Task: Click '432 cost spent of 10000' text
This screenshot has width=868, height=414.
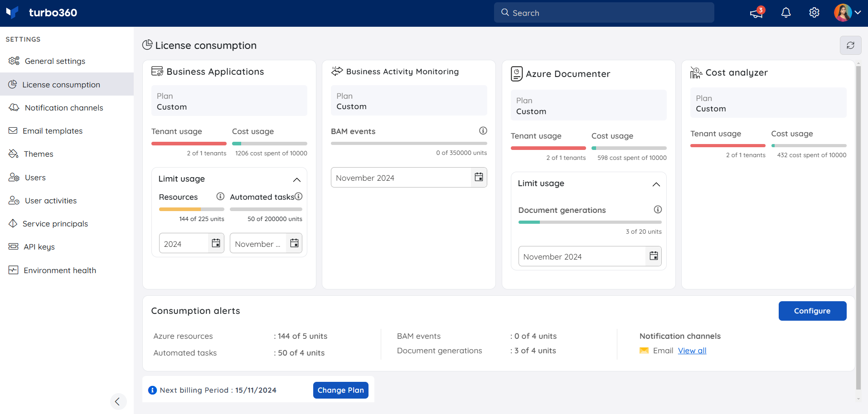Action: click(812, 155)
